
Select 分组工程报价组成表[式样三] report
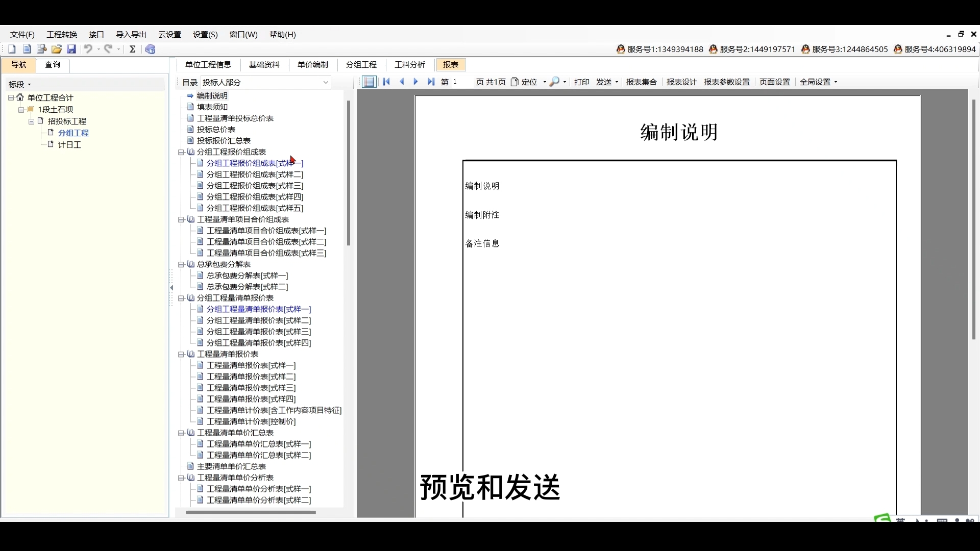255,186
